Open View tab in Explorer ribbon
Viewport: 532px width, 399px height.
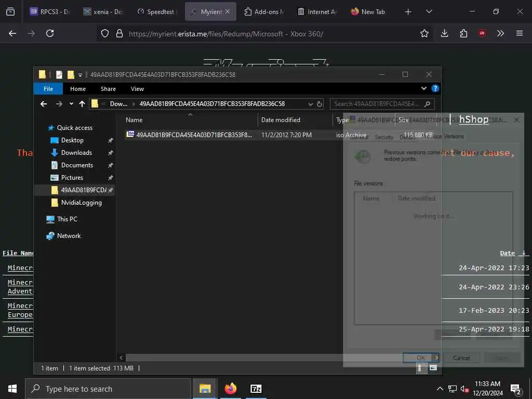[x=137, y=89]
